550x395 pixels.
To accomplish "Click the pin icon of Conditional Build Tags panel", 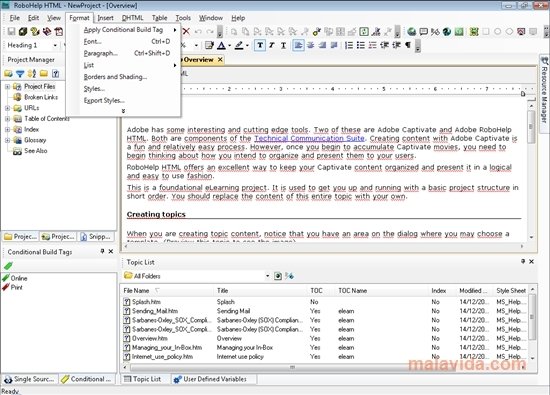I will click(102, 251).
